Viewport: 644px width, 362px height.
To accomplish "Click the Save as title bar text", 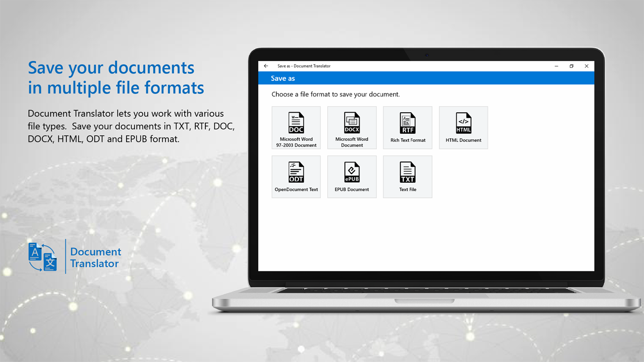I will (x=284, y=78).
